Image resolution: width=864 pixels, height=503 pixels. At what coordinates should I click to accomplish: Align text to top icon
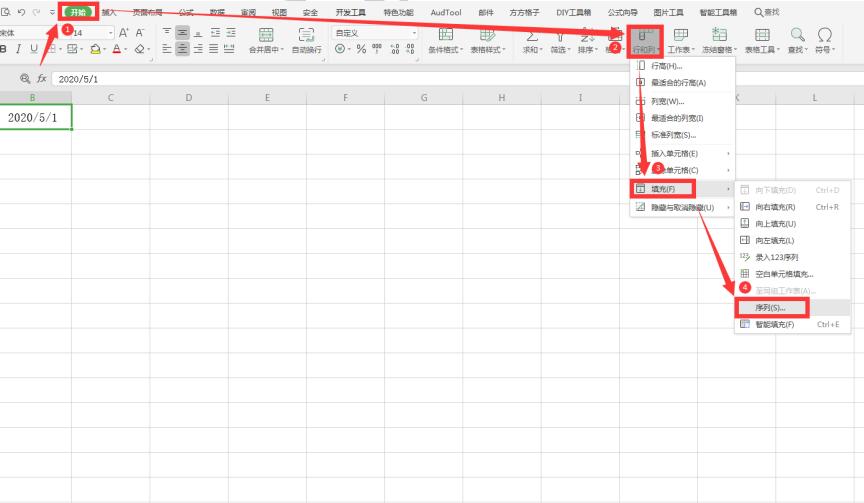(167, 33)
